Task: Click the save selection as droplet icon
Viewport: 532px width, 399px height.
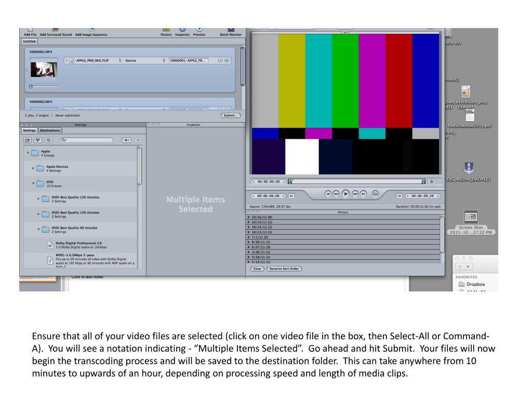Action: pyautogui.click(x=38, y=140)
